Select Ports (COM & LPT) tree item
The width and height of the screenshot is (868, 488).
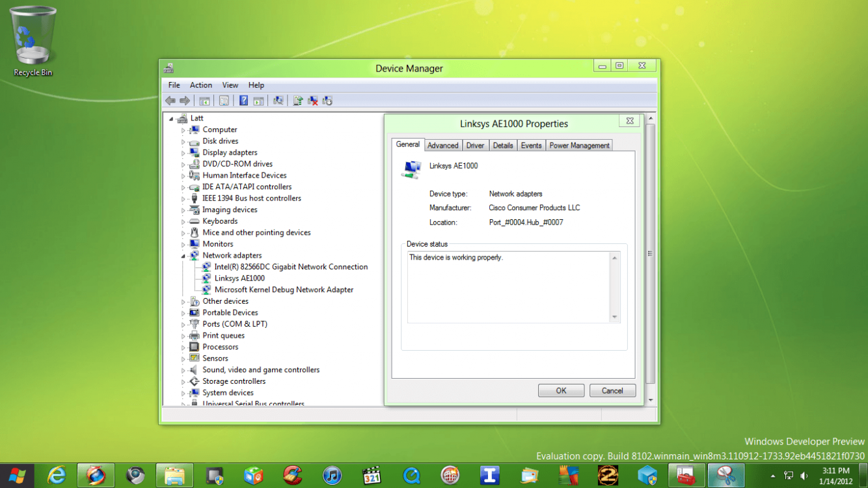tap(235, 324)
